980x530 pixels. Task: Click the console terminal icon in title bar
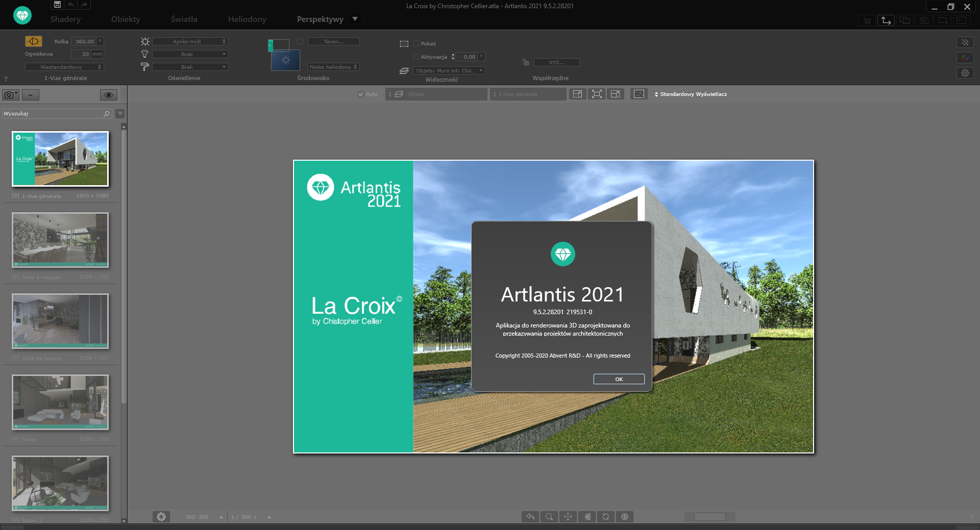coord(962,20)
